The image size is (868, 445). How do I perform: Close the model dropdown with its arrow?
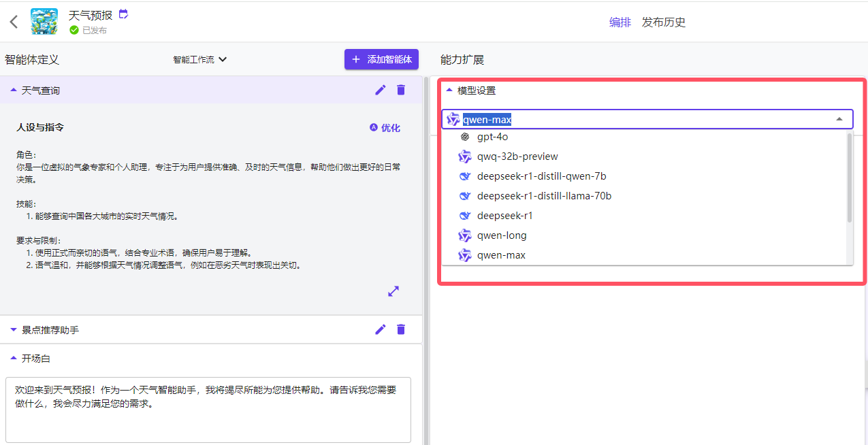point(839,119)
